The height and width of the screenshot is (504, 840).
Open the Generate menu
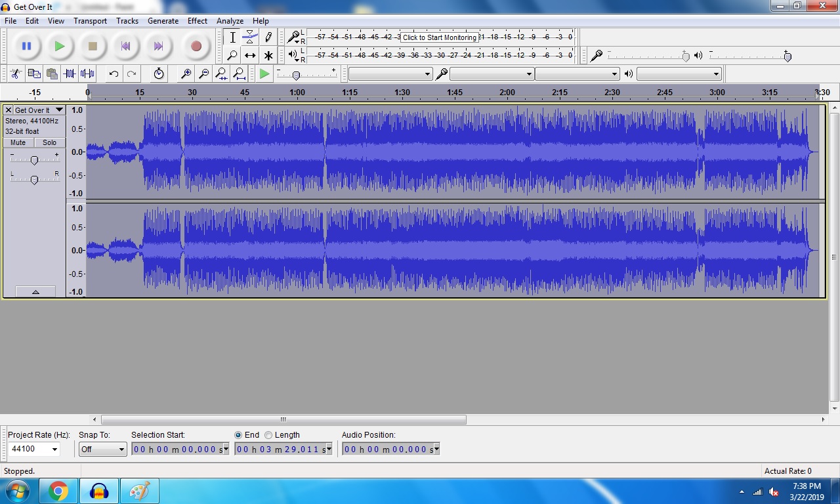tap(163, 21)
